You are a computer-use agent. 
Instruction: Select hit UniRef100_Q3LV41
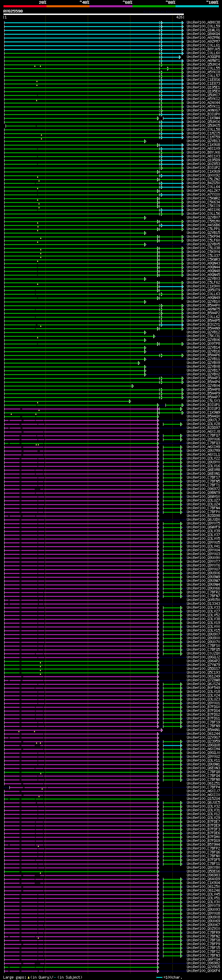(203, 546)
